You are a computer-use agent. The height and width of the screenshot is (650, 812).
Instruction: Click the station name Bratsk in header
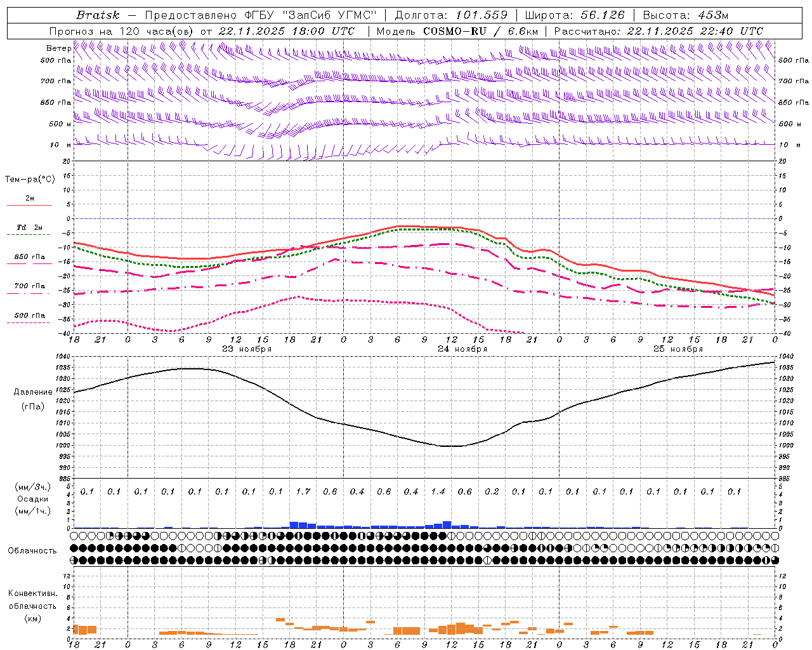98,15
